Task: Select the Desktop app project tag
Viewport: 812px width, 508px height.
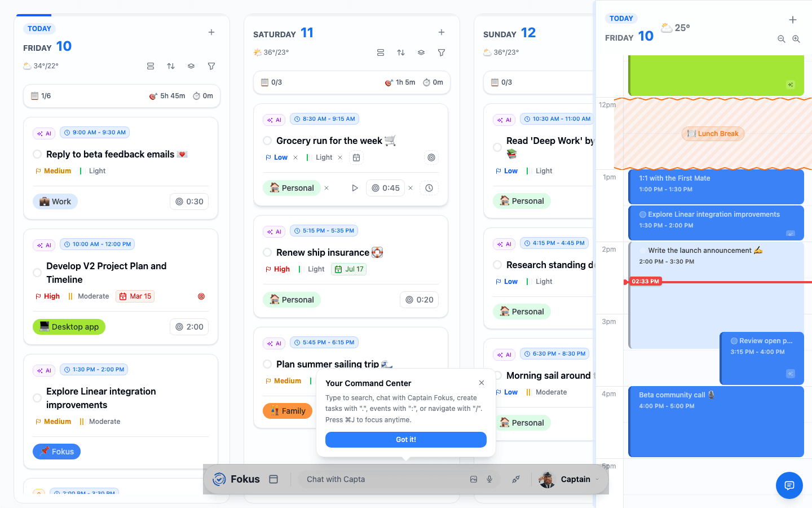Action: click(69, 327)
